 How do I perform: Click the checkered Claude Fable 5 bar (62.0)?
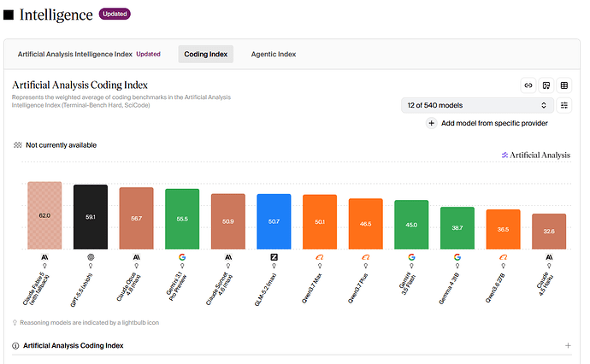(44, 215)
